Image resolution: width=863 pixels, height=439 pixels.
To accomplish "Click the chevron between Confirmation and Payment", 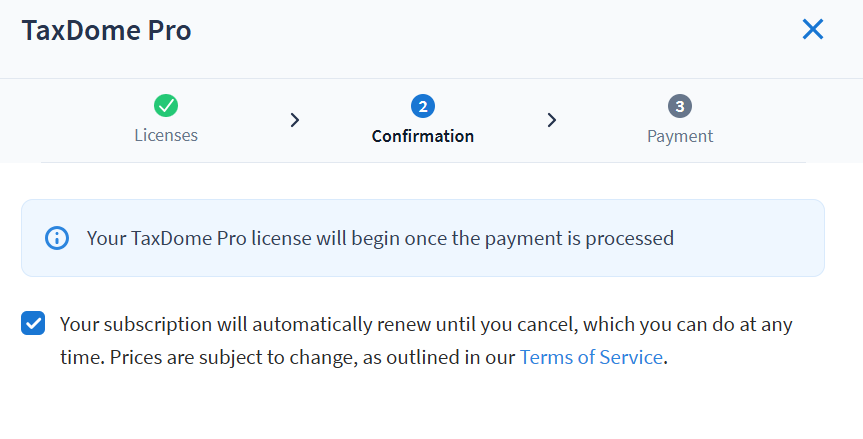I will pyautogui.click(x=552, y=120).
